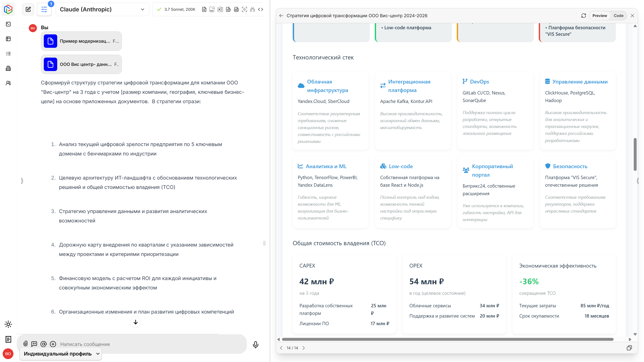This screenshot has height=362, width=644.
Task: Click the '42 млн ₽' CAPEX value
Action: [316, 281]
